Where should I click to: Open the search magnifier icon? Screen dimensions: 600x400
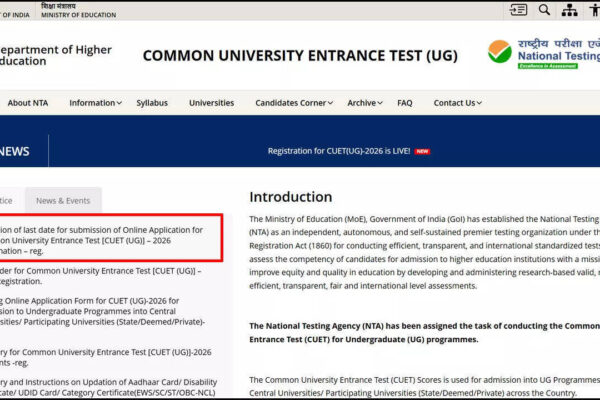[x=544, y=10]
